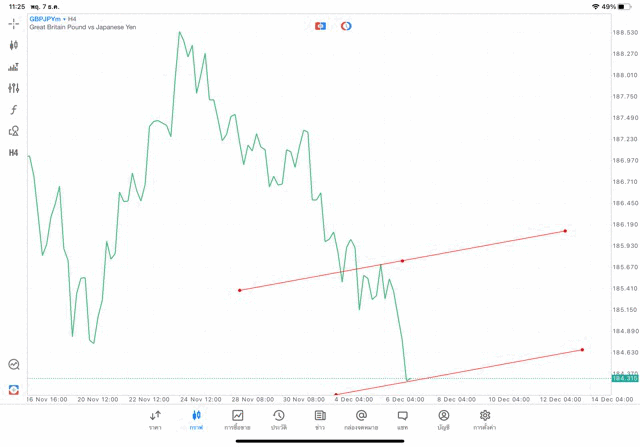Tap the function (f) indicator icon
Image resolution: width=640 pixels, height=447 pixels.
coord(14,110)
